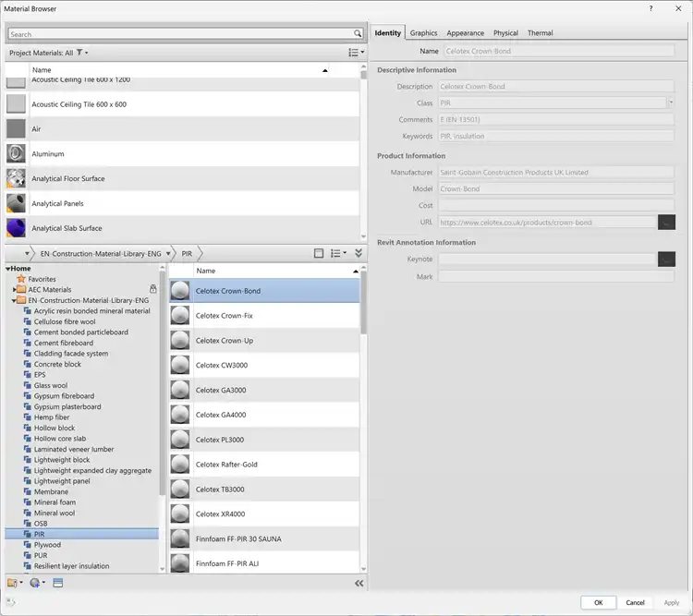Click the Analytical Floor Surface thumbnail
This screenshot has height=616, width=693.
pos(16,178)
